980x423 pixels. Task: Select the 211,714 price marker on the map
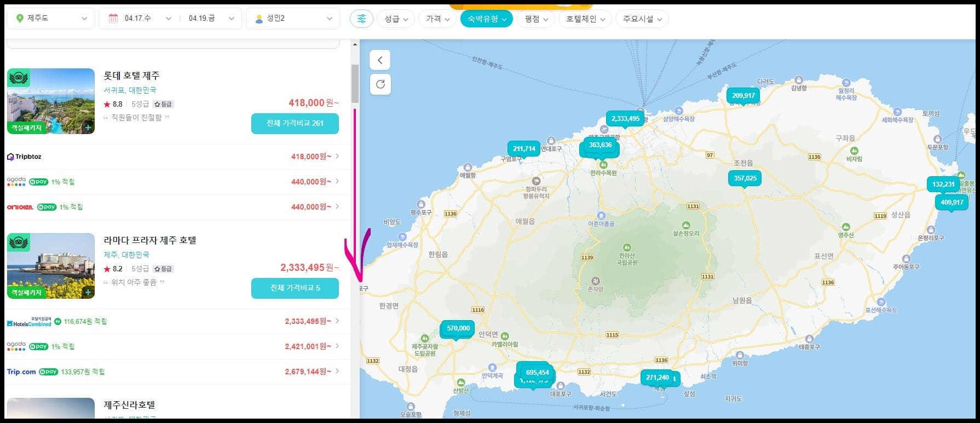coord(524,149)
